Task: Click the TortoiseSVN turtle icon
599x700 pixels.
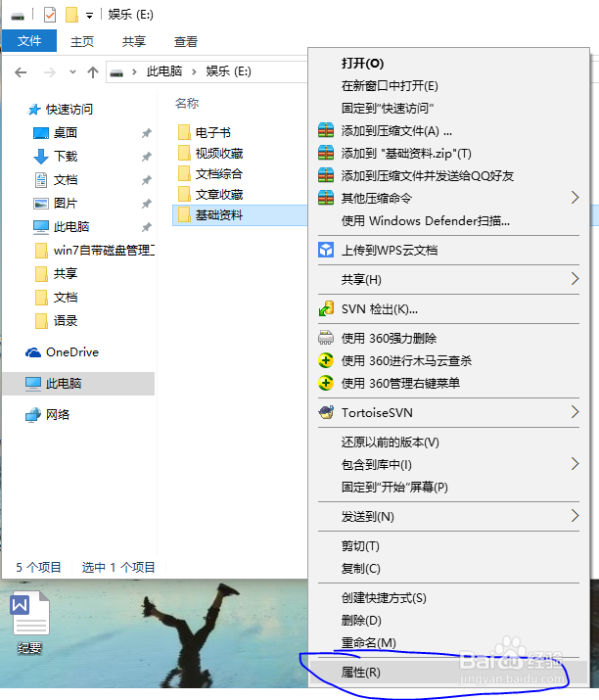Action: tap(326, 412)
